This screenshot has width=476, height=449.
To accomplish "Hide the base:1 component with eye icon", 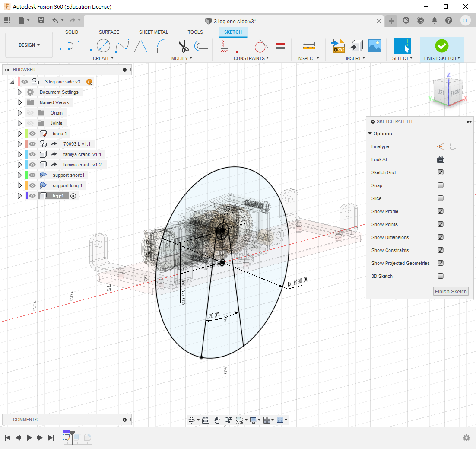I will pos(32,134).
